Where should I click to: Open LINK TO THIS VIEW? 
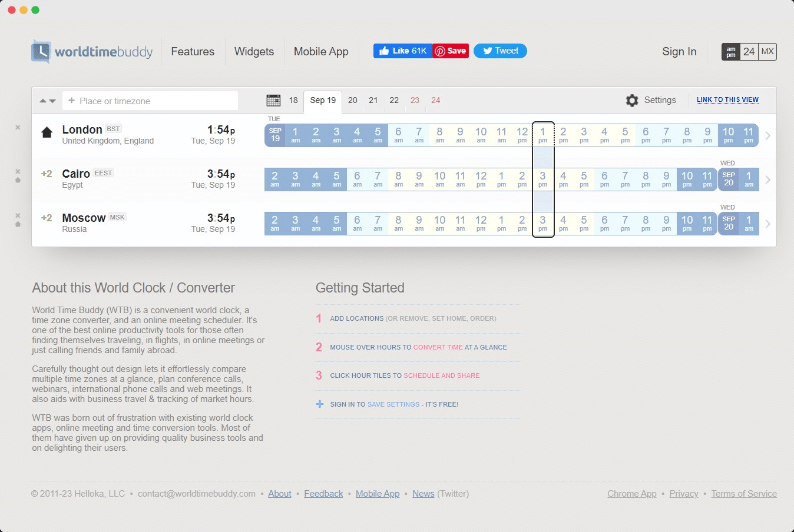pos(727,100)
